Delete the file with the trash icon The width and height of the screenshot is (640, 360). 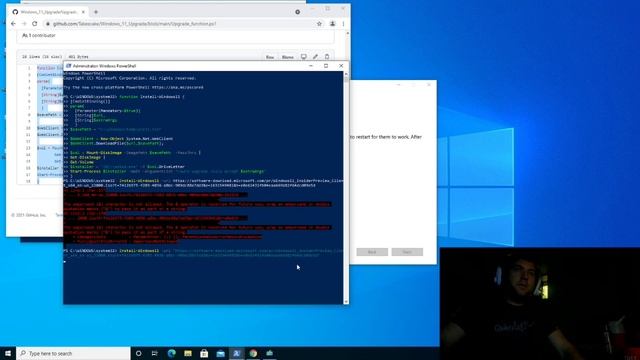tap(327, 57)
